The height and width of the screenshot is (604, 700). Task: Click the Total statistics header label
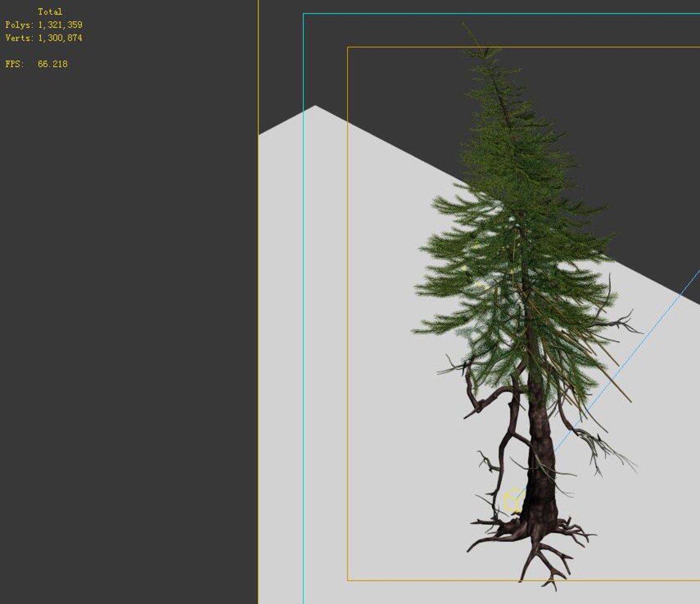click(50, 12)
